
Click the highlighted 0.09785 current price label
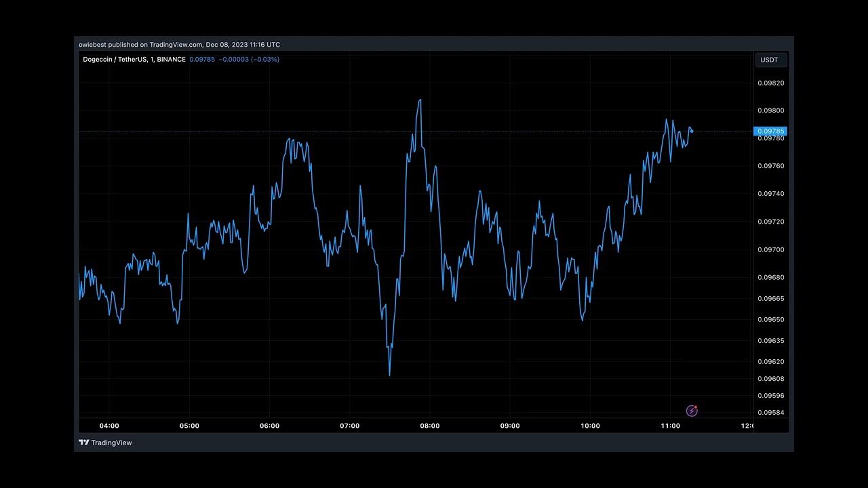coord(770,131)
